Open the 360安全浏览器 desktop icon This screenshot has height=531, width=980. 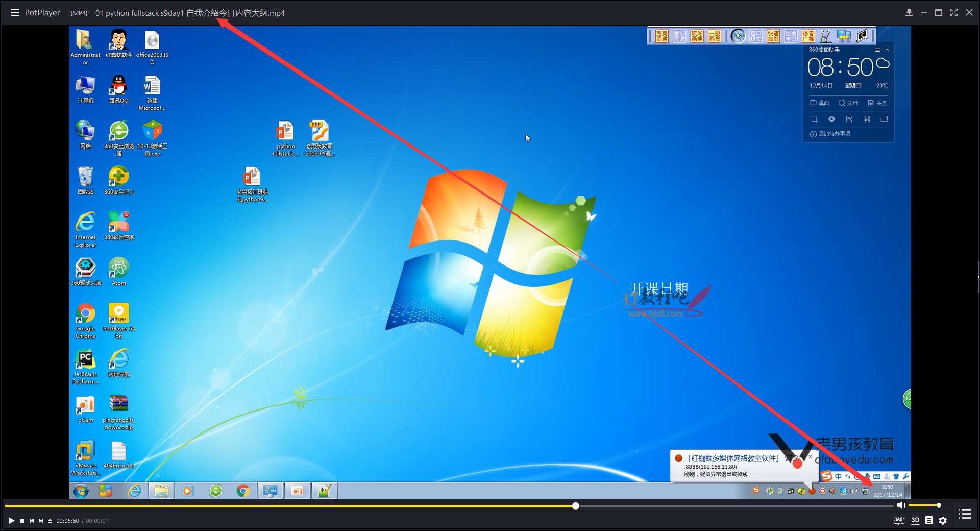(119, 138)
